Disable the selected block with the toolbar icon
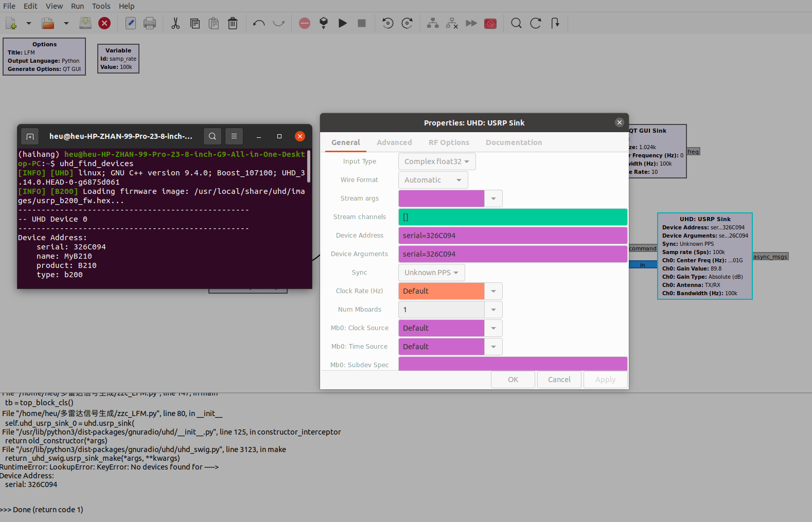The width and height of the screenshot is (812, 522). (x=452, y=23)
